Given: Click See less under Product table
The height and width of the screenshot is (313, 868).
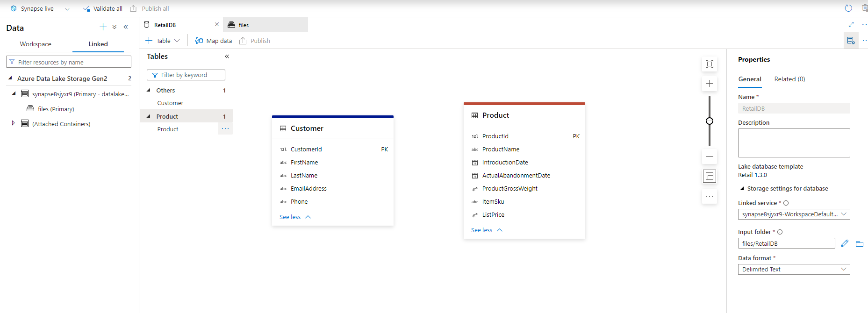Looking at the screenshot, I should click(487, 230).
